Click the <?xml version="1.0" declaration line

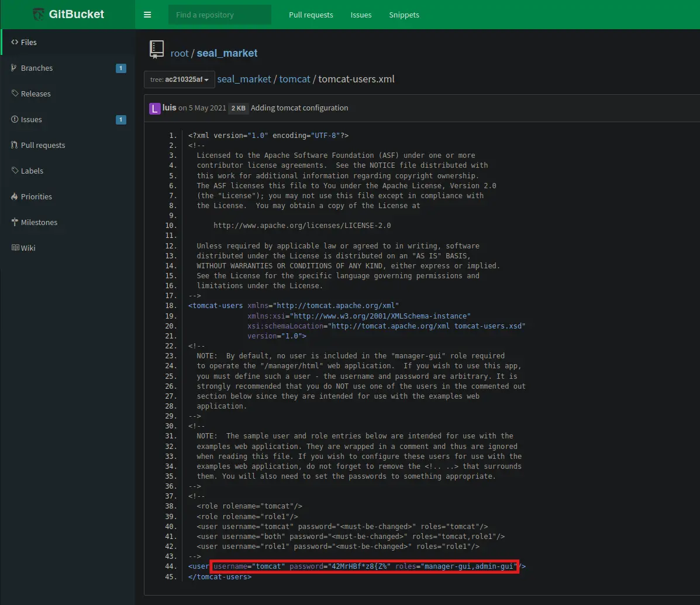tap(268, 135)
